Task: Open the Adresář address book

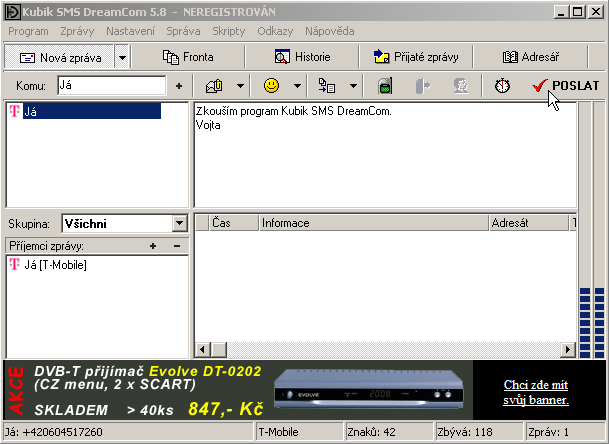Action: click(531, 57)
